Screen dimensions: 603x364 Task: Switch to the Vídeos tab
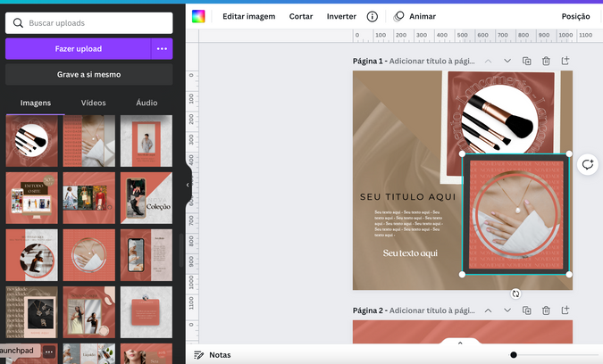tap(93, 103)
